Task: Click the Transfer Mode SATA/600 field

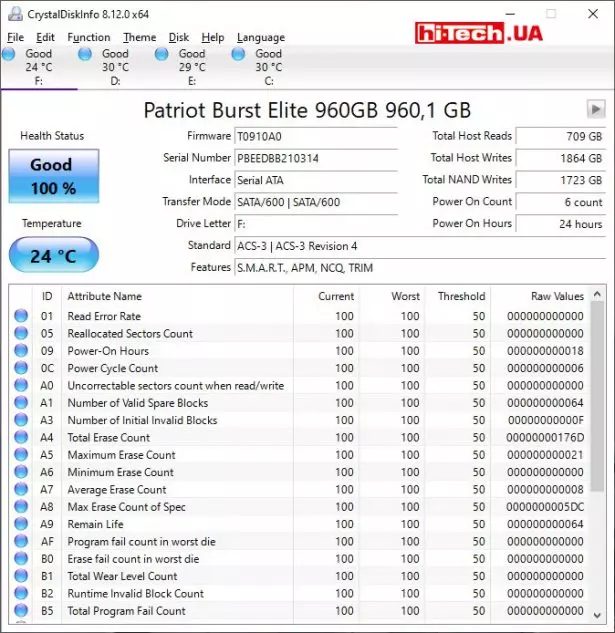Action: [x=316, y=202]
